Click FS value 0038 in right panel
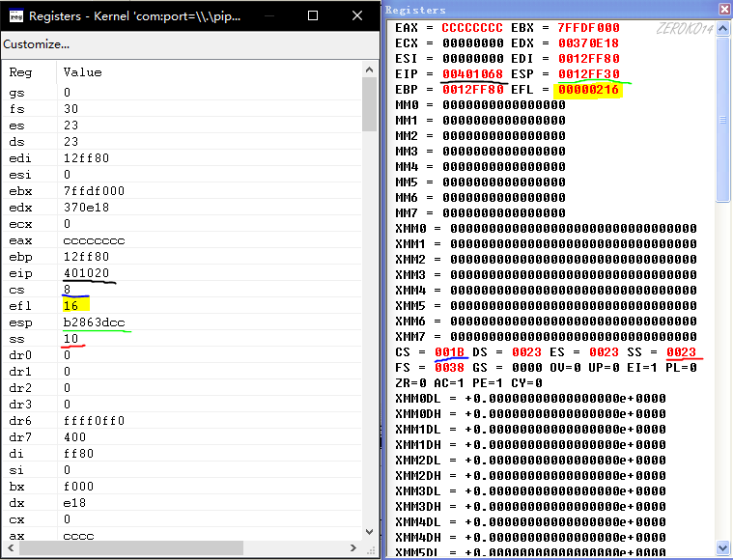Screen dimensions: 733x560 pyautogui.click(x=450, y=368)
